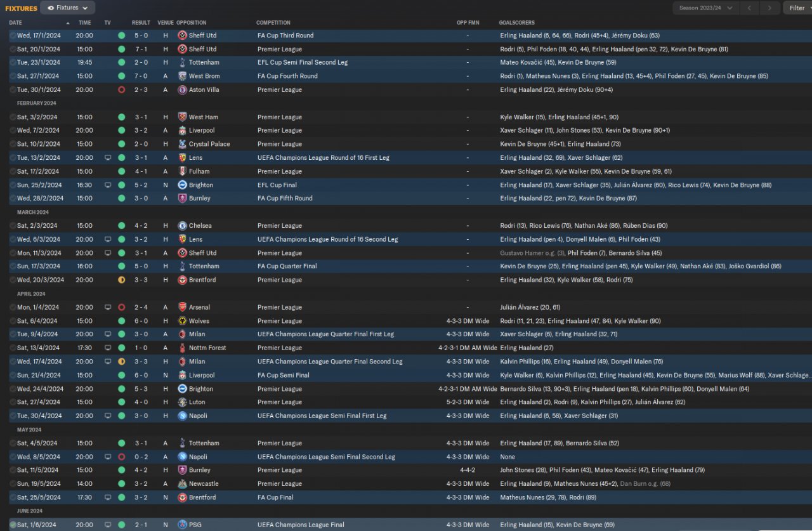Open the FA Cup Quarter Final competition link
Viewport: 812px width, 531px height.
tap(287, 266)
